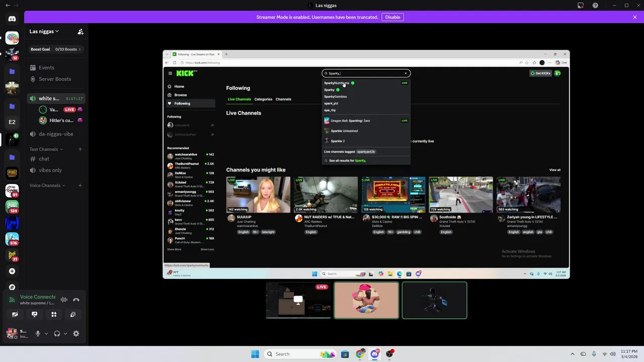This screenshot has height=362, width=644.
Task: Click user Hitler's cu... in voice channel
Action: pos(61,121)
